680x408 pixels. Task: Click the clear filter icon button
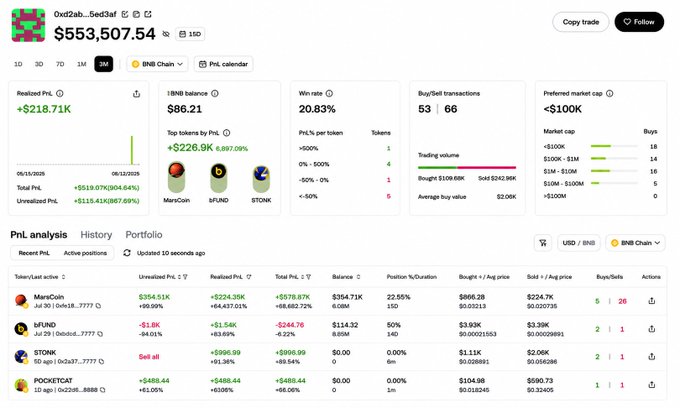(x=543, y=243)
